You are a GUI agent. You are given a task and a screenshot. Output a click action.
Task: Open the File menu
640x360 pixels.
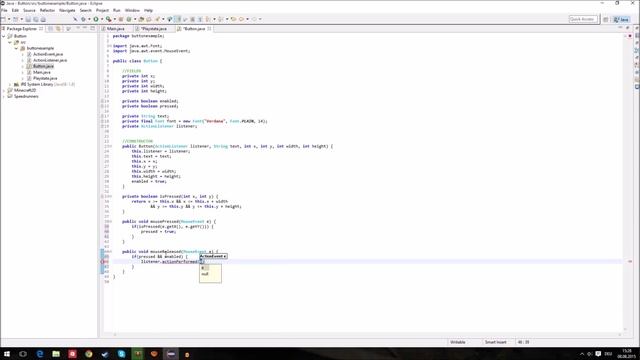[x=4, y=10]
